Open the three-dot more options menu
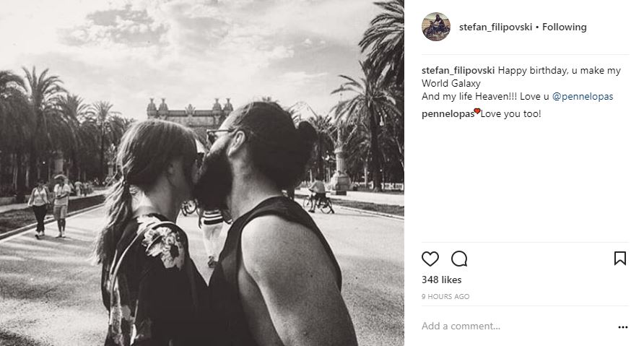Viewport: 644px width, 346px height. pyautogui.click(x=622, y=327)
